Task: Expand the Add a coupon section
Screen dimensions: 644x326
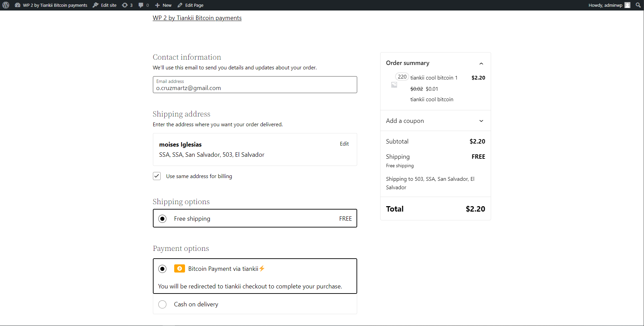Action: coord(435,121)
